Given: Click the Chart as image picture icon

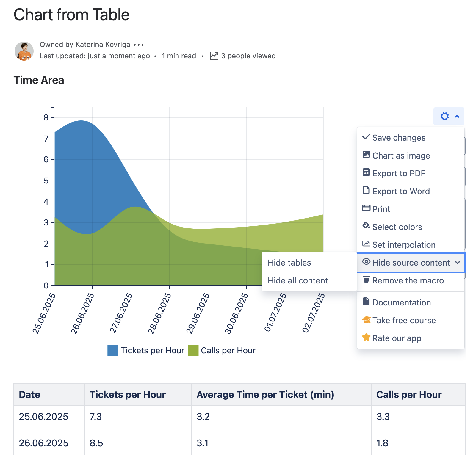Looking at the screenshot, I should [x=366, y=155].
